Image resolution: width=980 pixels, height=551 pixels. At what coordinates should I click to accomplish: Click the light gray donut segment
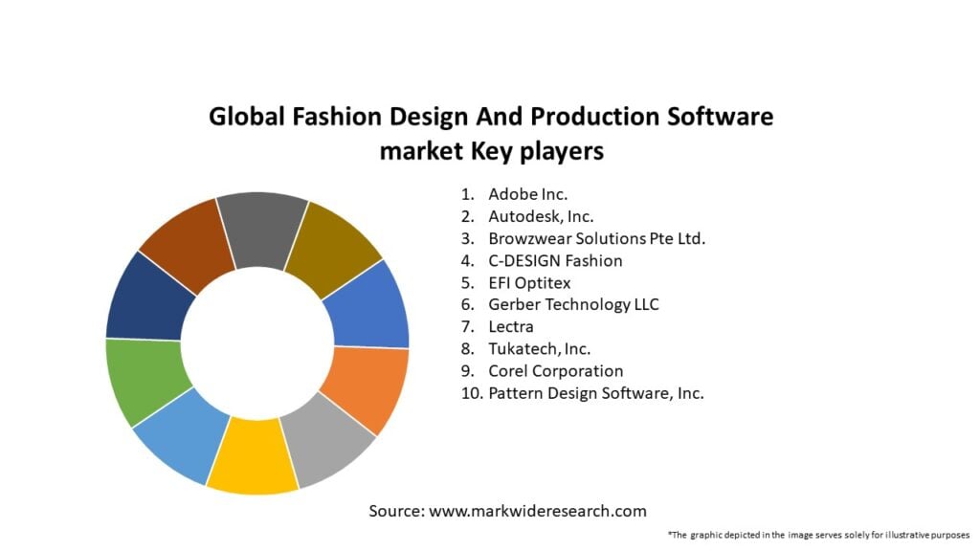[x=329, y=438]
